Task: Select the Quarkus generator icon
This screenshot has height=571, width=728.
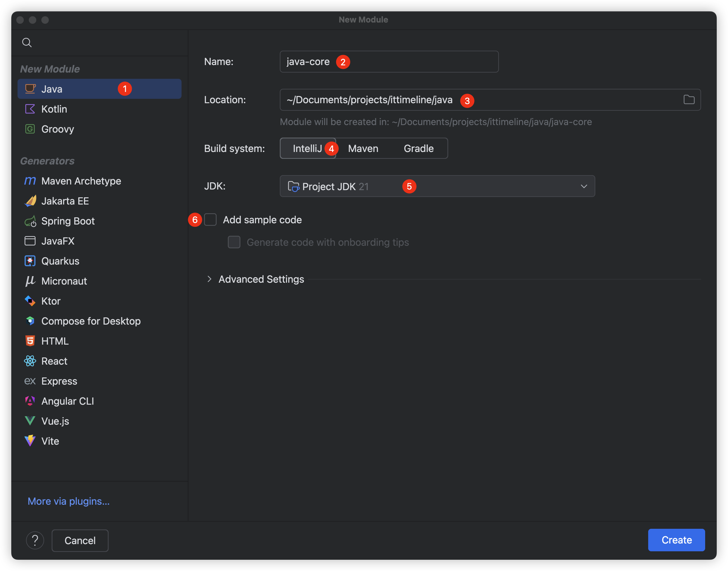Action: click(30, 261)
